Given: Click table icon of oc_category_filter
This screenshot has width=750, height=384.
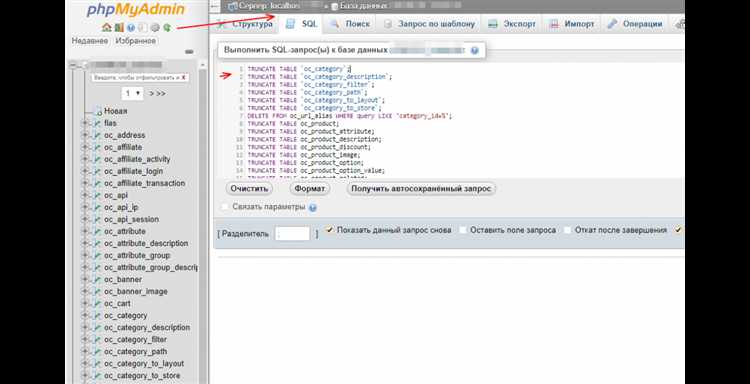Looking at the screenshot, I should 98,340.
